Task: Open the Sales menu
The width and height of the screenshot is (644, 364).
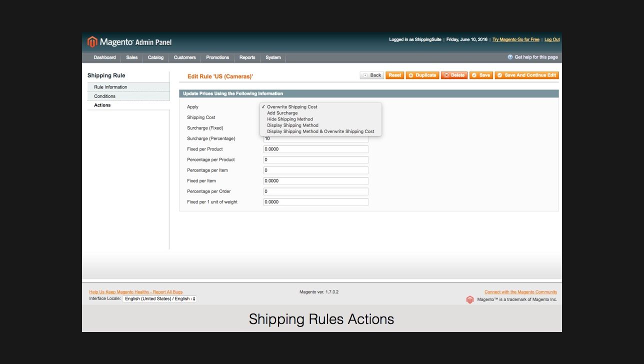Action: click(x=131, y=57)
